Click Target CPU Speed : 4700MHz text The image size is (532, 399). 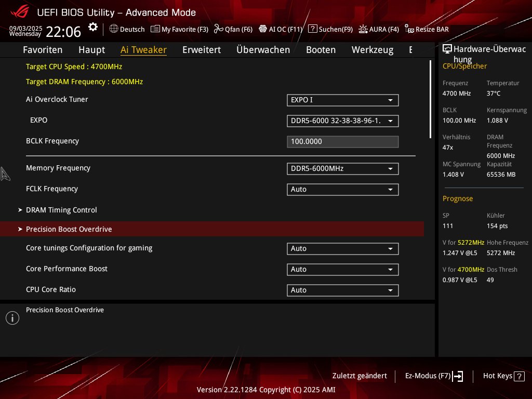(74, 66)
